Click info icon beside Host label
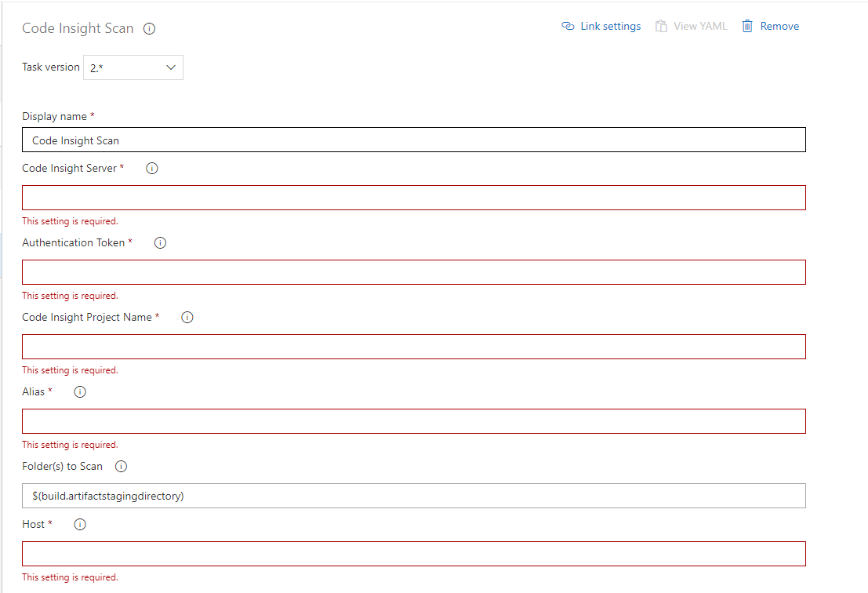Viewport: 868px width, 593px height. [79, 525]
